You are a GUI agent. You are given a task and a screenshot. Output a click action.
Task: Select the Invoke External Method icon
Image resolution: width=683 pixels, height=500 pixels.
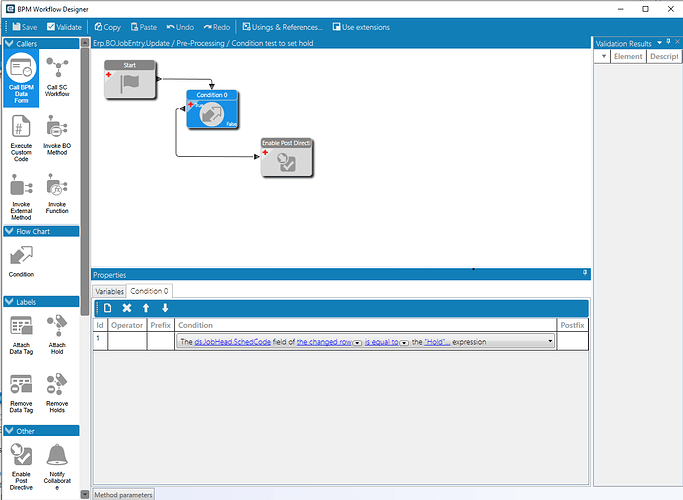coord(21,197)
